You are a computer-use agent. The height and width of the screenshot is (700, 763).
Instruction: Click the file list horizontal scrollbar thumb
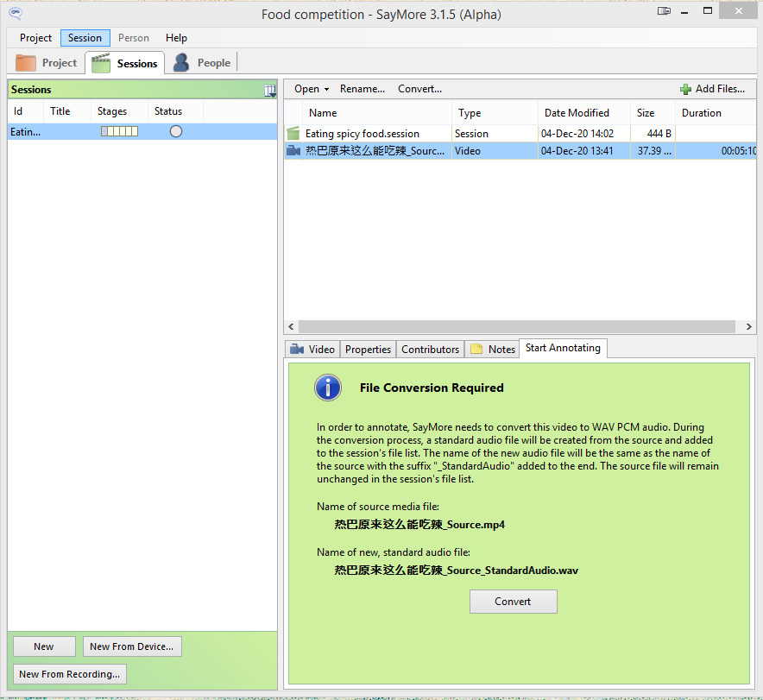517,327
